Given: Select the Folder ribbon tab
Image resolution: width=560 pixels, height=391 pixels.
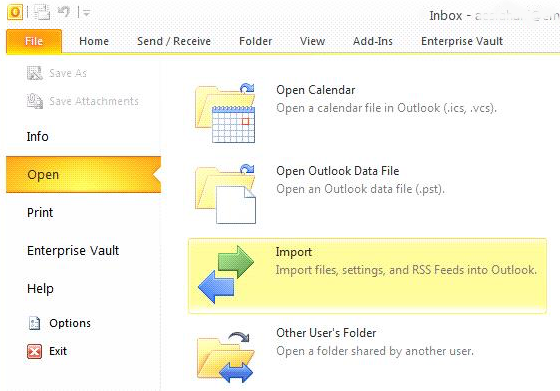Looking at the screenshot, I should pos(255,41).
